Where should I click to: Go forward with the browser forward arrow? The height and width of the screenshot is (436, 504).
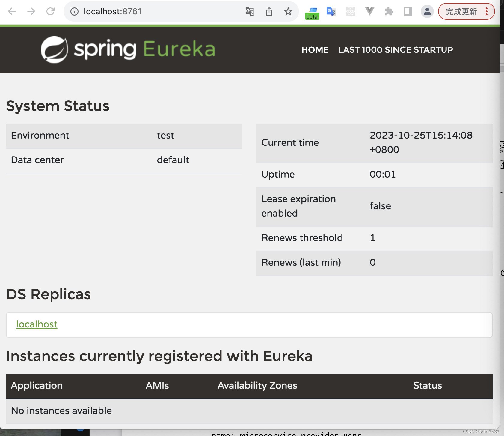point(31,12)
